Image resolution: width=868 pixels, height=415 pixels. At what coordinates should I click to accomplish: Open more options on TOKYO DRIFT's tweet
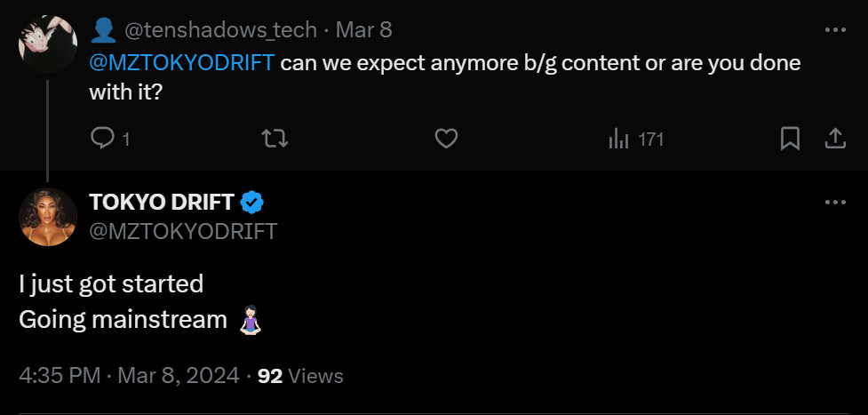(x=834, y=202)
